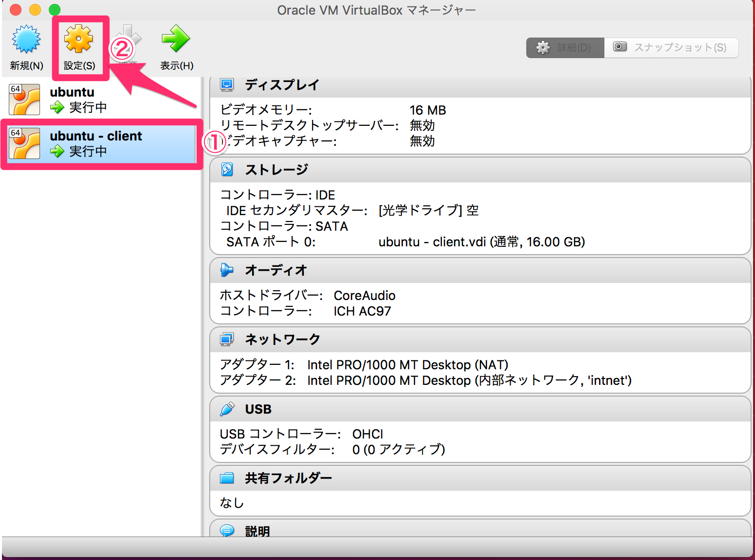Image resolution: width=755 pixels, height=560 pixels.
Task: Click the ネットワーク section network icon
Action: (227, 339)
